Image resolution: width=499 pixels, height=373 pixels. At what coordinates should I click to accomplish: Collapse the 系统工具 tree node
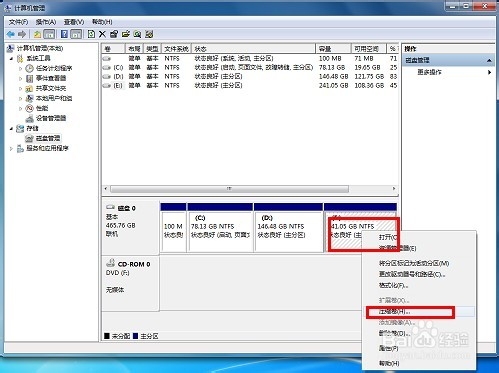click(x=12, y=59)
